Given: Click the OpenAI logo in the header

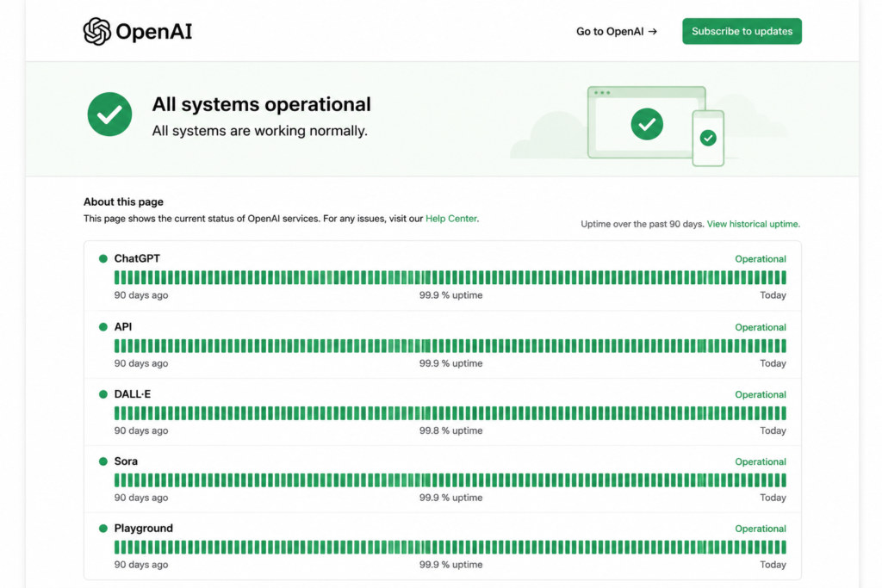Looking at the screenshot, I should pos(138,32).
